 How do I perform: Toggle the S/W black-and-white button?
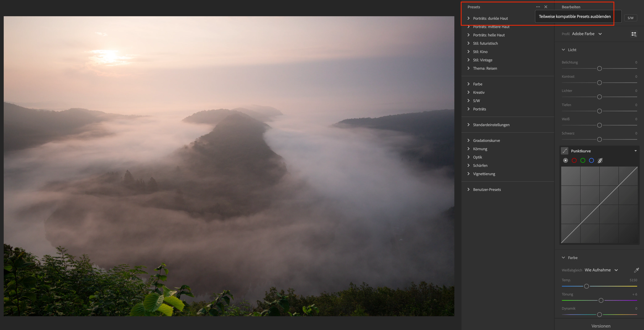coord(630,18)
